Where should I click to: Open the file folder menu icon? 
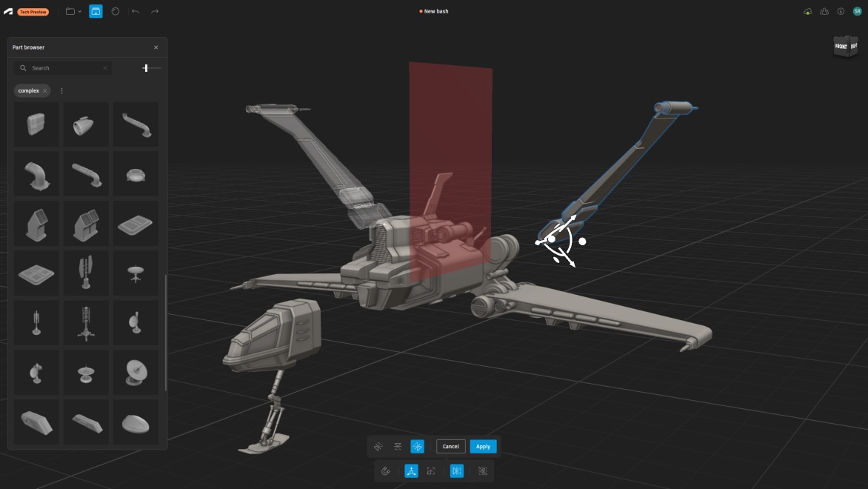(x=70, y=12)
